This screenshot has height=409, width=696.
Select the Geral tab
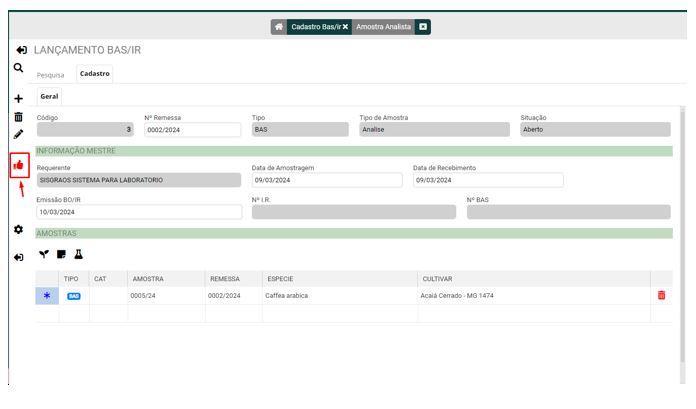click(49, 97)
